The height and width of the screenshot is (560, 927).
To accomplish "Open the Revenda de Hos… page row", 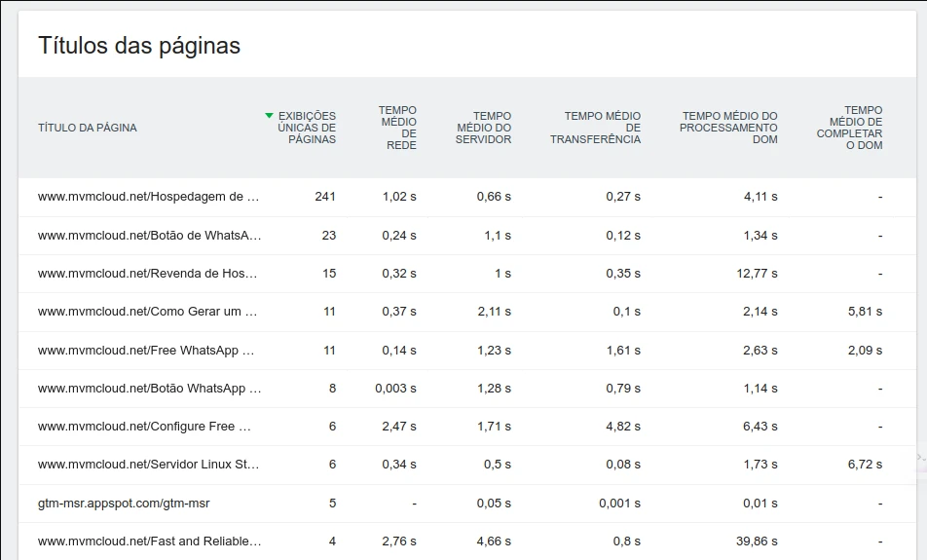I will click(x=148, y=274).
